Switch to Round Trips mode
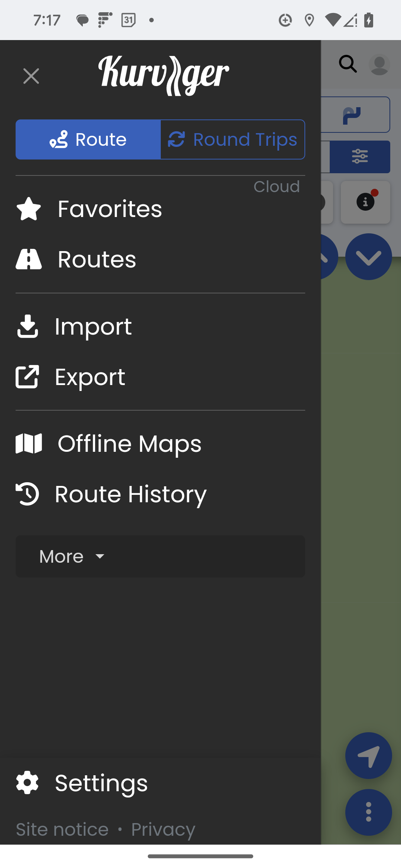Viewport: 401px width, 868px height. tap(233, 139)
